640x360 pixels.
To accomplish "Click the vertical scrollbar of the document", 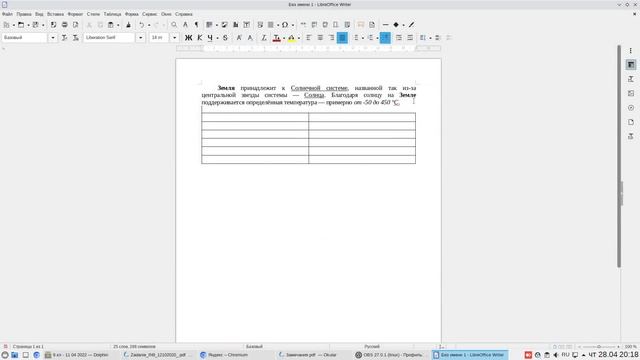I will point(619,156).
